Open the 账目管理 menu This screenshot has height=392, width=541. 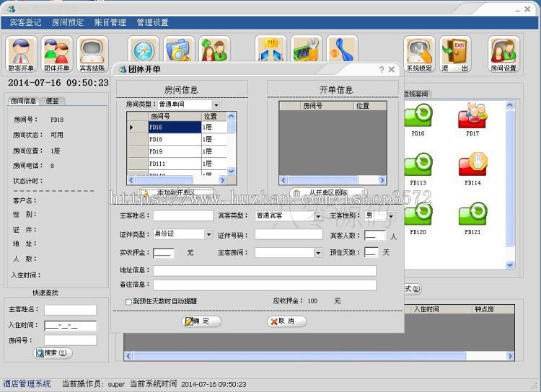[110, 23]
